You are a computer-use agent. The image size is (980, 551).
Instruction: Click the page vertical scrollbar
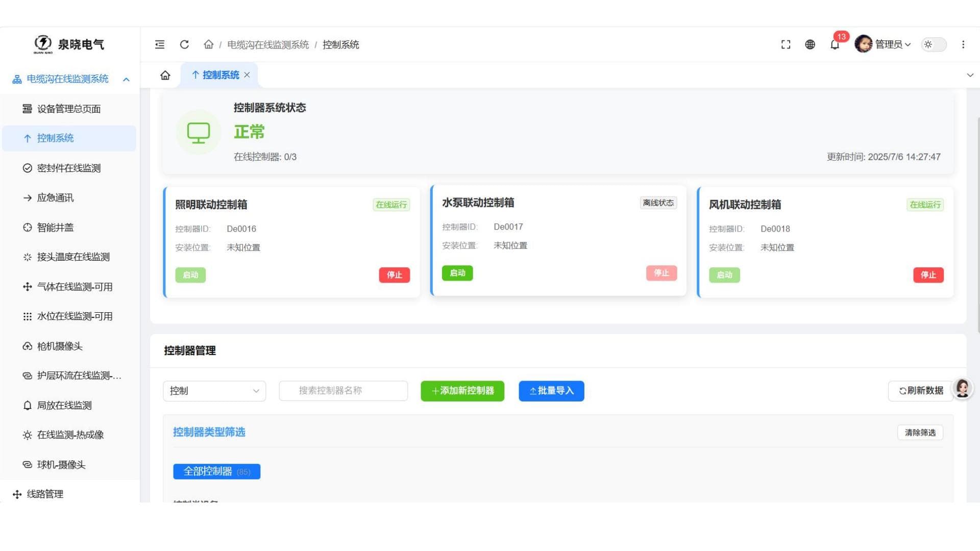click(978, 224)
